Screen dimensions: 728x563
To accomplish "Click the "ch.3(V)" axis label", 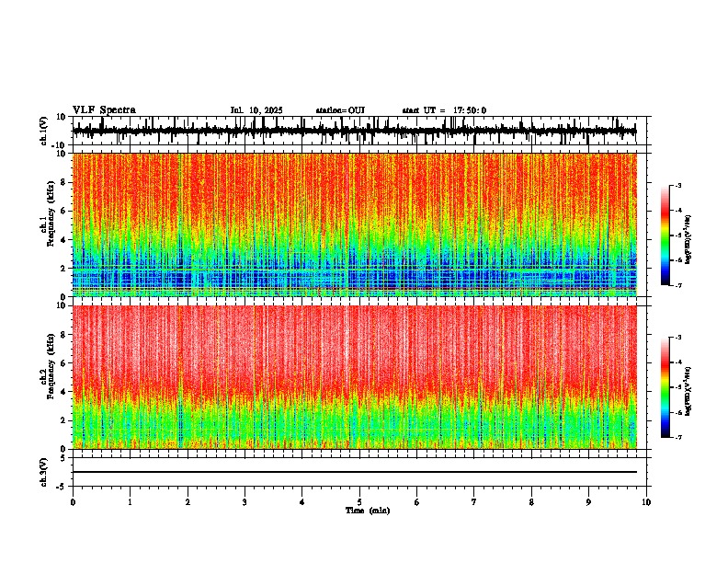I will 44,472.
